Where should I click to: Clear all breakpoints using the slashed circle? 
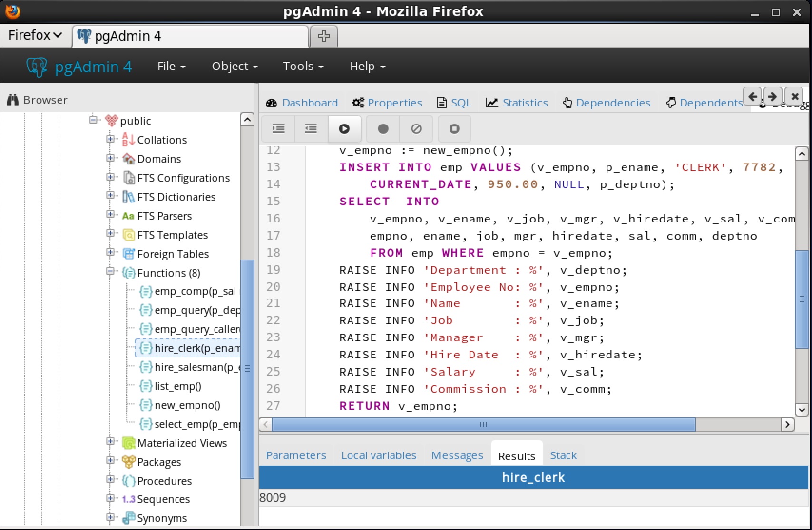coord(416,129)
